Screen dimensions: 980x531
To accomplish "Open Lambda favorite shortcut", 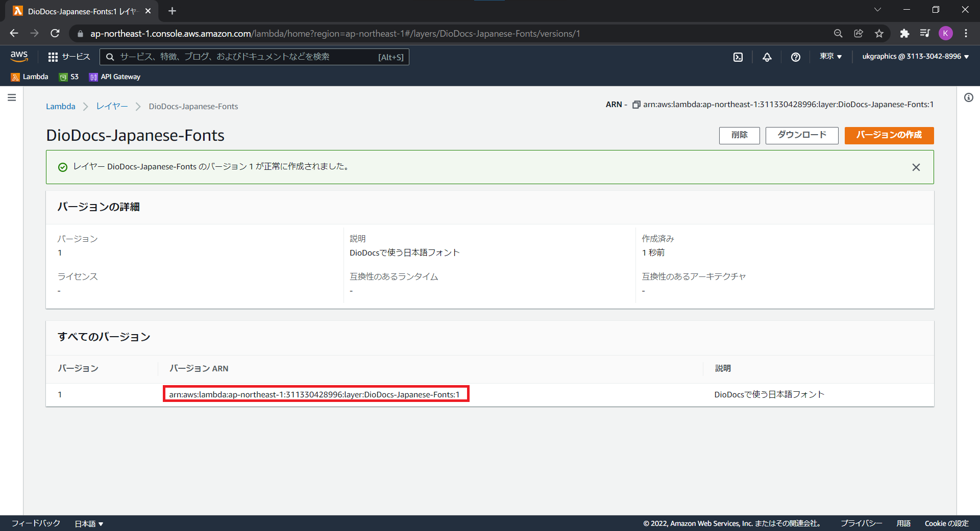I will 30,77.
